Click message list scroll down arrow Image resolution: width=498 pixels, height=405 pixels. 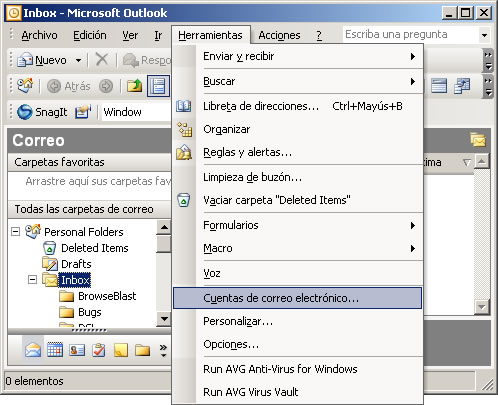(x=482, y=307)
